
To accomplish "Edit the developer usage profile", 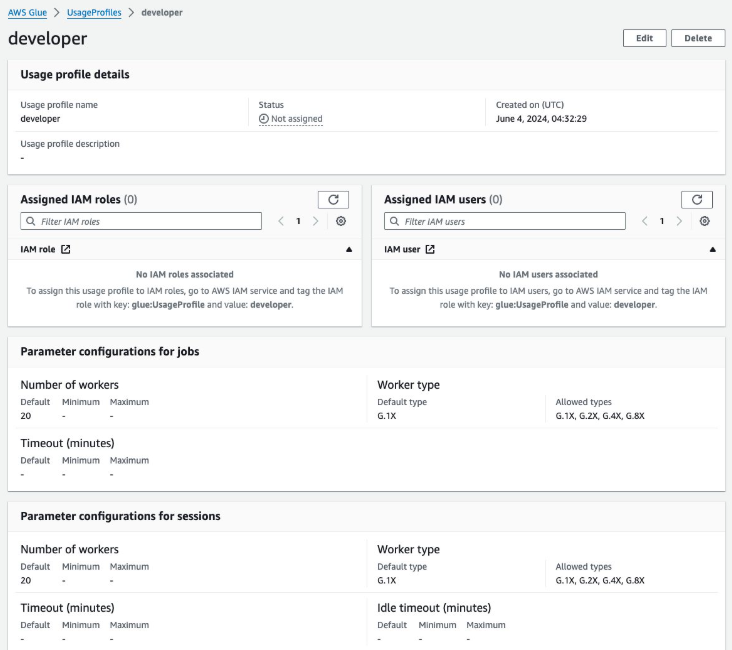I will click(644, 38).
